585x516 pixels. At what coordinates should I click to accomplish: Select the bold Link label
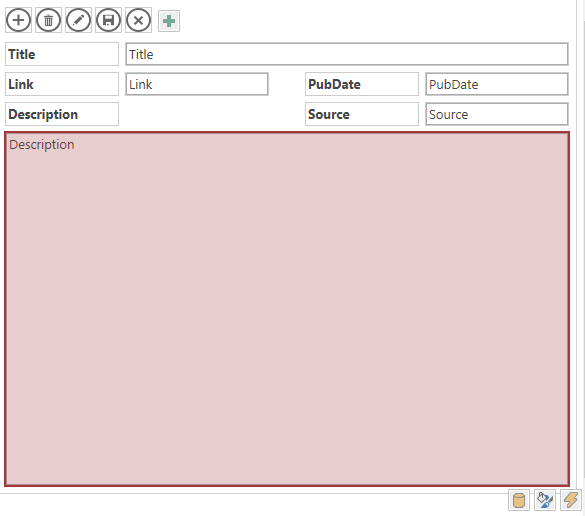[62, 84]
